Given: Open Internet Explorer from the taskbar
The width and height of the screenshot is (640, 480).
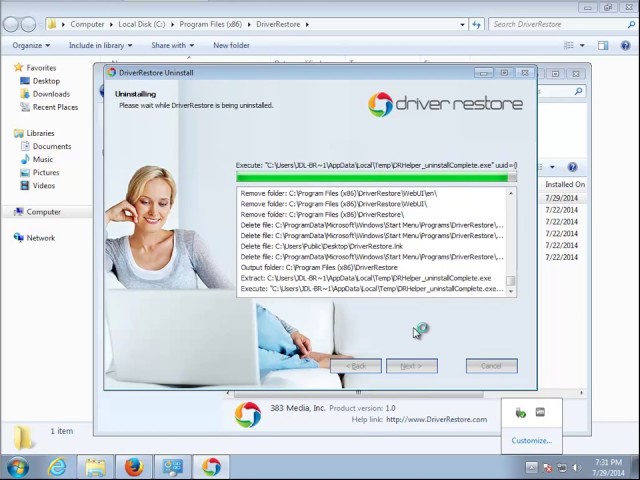Looking at the screenshot, I should [57, 467].
